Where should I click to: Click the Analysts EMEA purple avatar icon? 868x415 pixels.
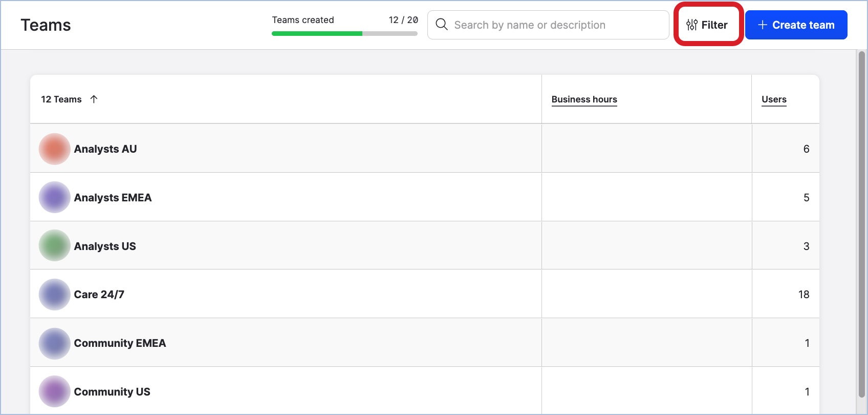[54, 197]
